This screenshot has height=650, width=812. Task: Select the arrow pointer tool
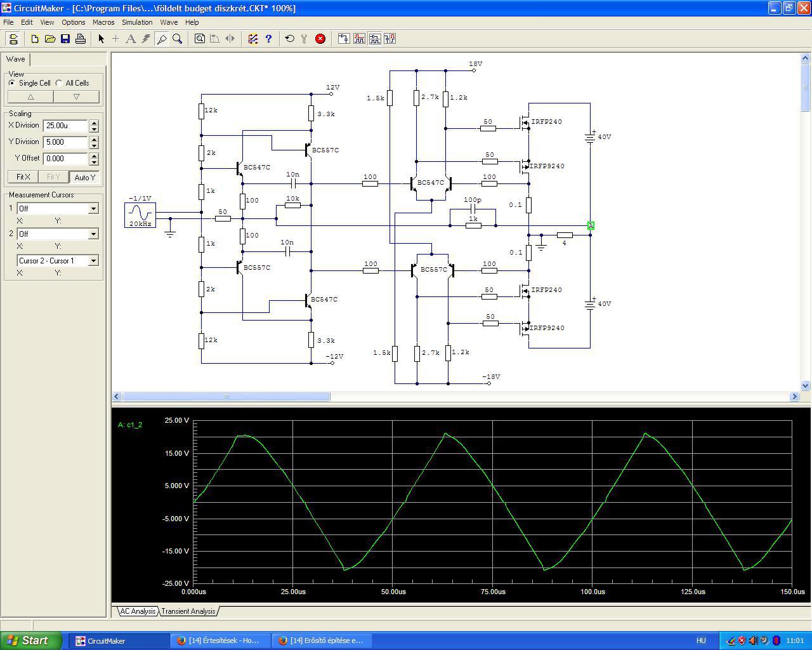[x=101, y=39]
